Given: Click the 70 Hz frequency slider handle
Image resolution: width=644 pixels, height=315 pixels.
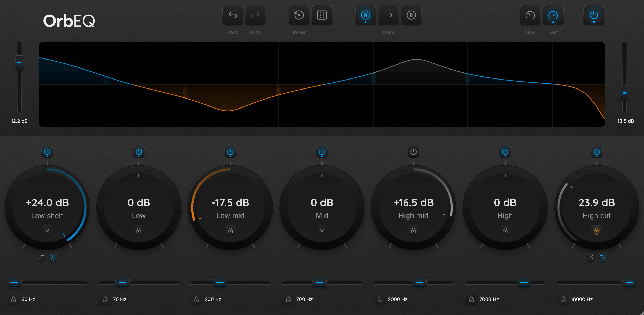Looking at the screenshot, I should tap(123, 283).
